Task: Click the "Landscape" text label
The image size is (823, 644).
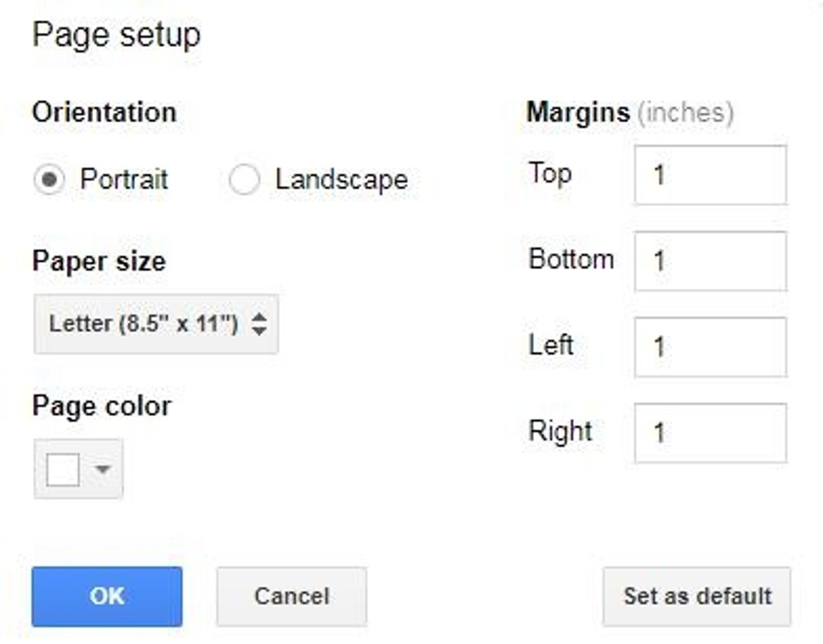Action: [341, 179]
